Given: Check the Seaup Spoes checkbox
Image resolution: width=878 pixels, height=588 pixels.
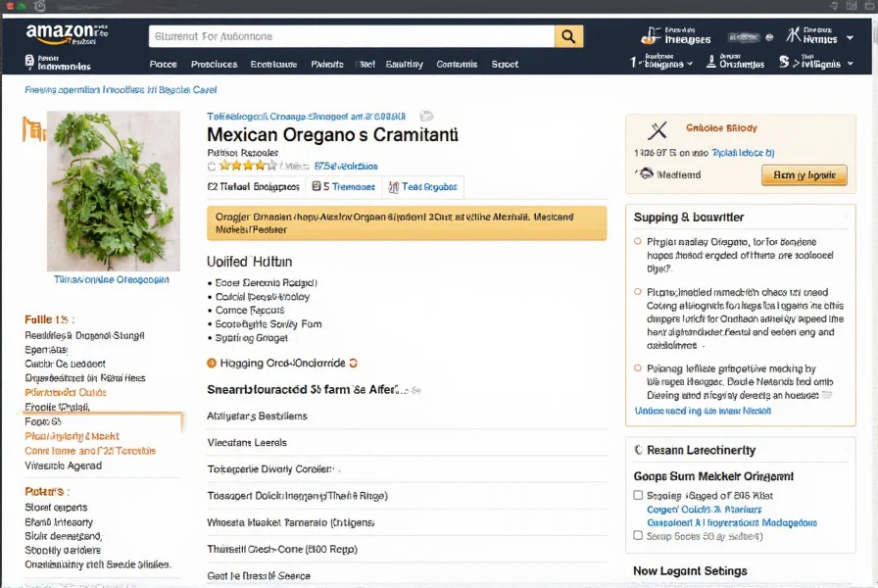Looking at the screenshot, I should [638, 535].
